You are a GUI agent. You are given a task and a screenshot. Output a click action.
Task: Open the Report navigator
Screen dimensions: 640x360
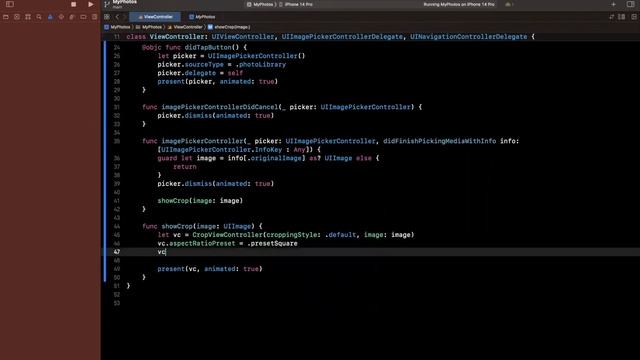tap(94, 17)
